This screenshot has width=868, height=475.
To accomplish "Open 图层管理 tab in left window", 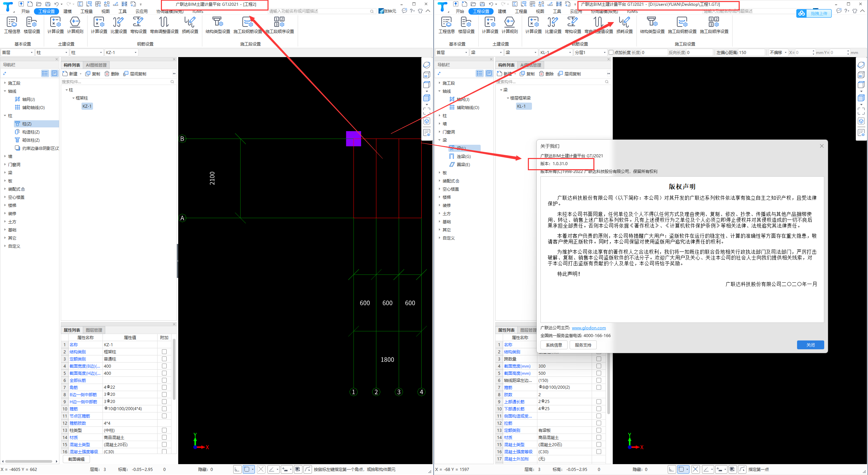I will point(94,330).
